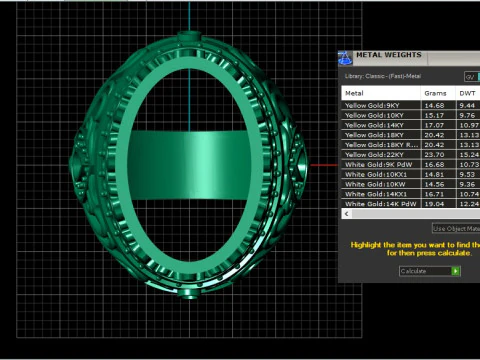Select the Yellow Gold:10KY row
The height and width of the screenshot is (360, 480).
point(411,115)
